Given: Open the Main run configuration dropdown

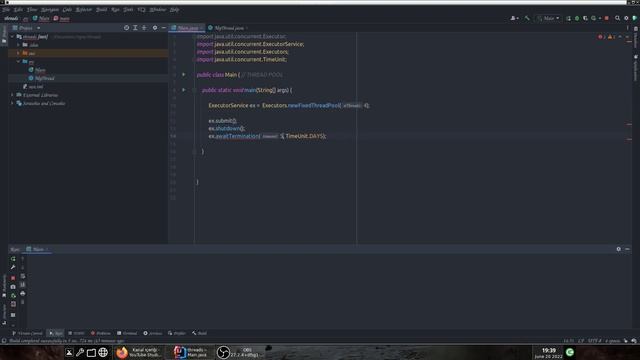Looking at the screenshot, I should click(548, 18).
